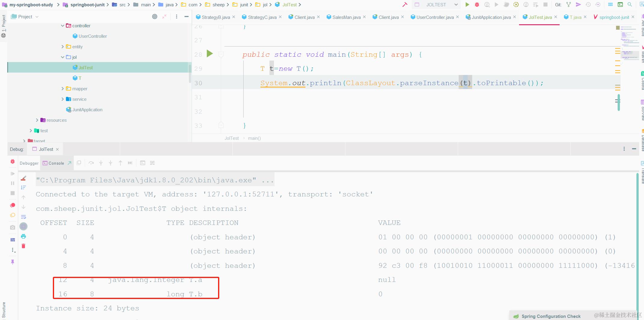Switch to SalesMan.java tab

pos(346,17)
